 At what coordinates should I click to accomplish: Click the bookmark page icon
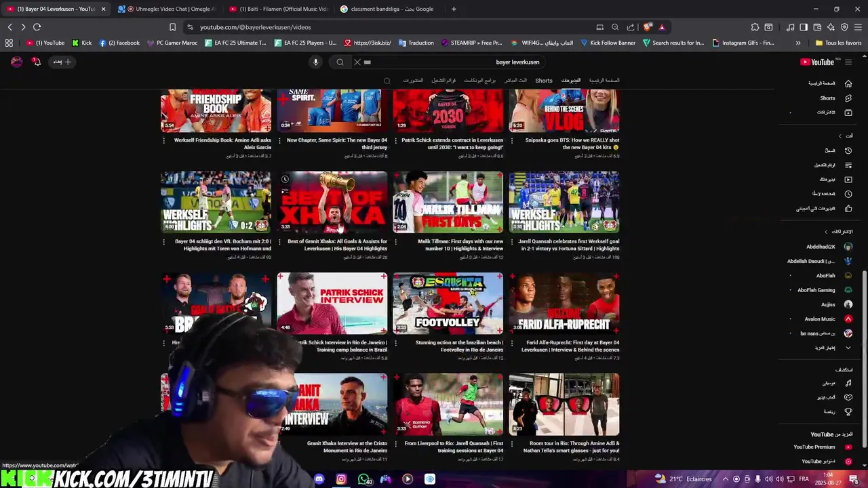(x=172, y=27)
